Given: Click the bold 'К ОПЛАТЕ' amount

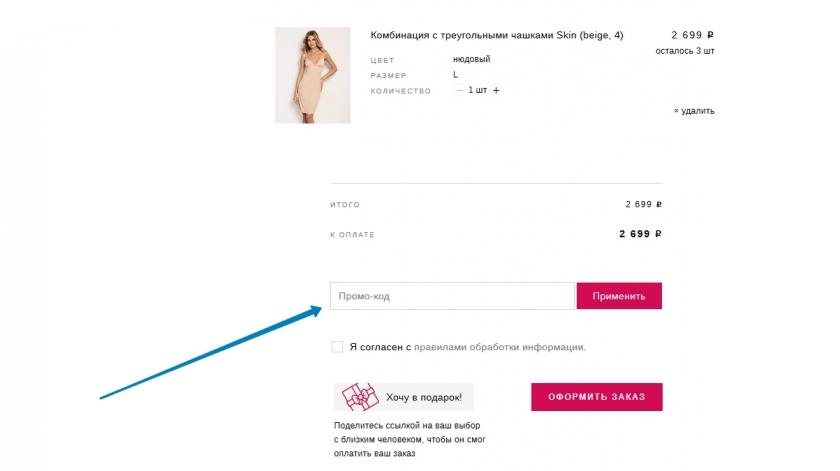Looking at the screenshot, I should click(640, 234).
